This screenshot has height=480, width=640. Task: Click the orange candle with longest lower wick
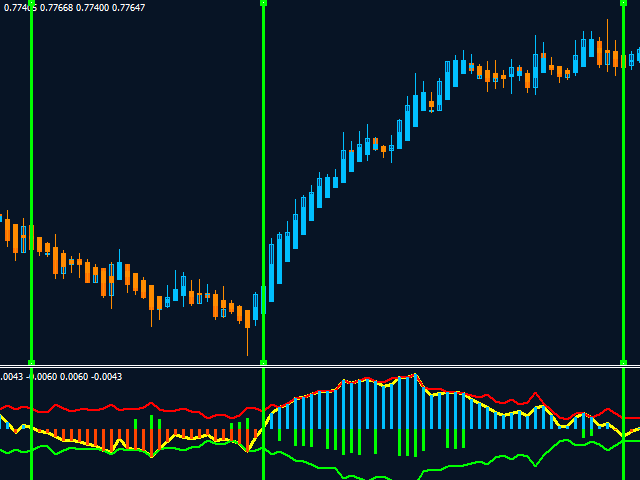pyautogui.click(x=247, y=333)
